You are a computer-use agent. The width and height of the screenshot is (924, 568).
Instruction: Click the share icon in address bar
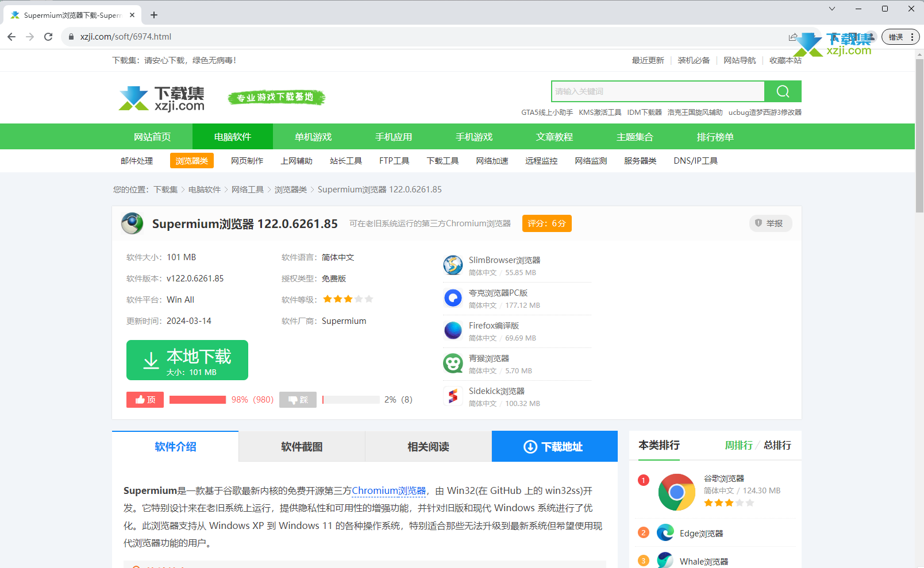pyautogui.click(x=793, y=37)
